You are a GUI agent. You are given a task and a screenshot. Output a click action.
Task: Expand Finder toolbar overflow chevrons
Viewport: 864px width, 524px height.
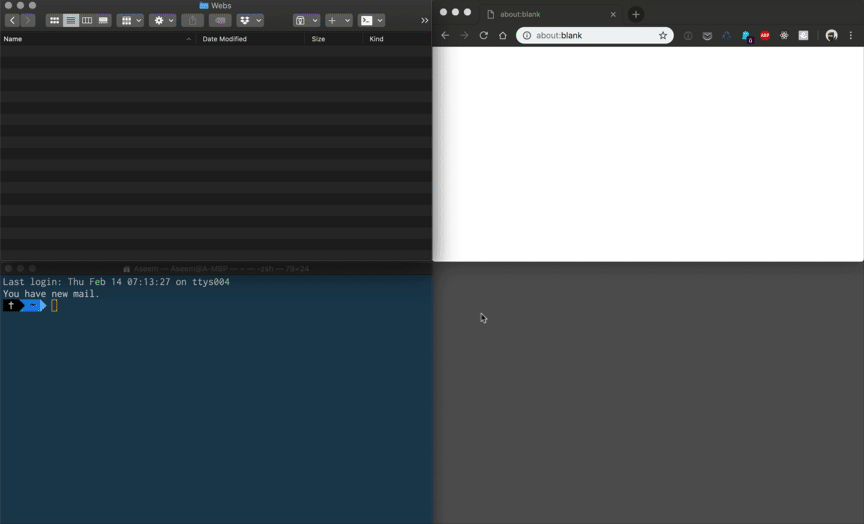point(424,20)
